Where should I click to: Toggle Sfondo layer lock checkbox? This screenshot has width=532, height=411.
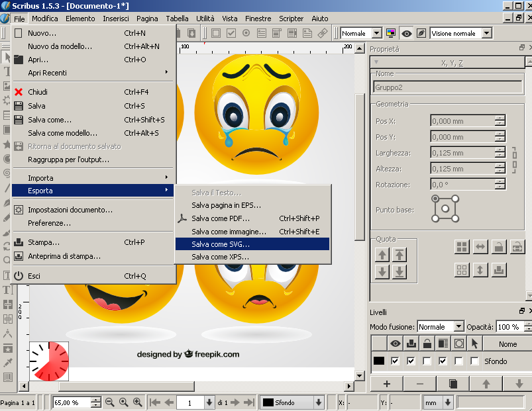pos(427,361)
